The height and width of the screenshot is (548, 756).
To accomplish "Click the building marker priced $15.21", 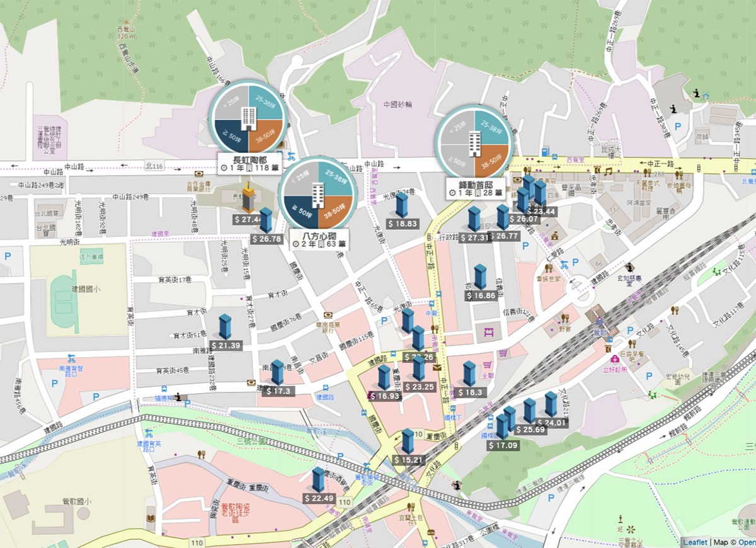I will click(408, 442).
